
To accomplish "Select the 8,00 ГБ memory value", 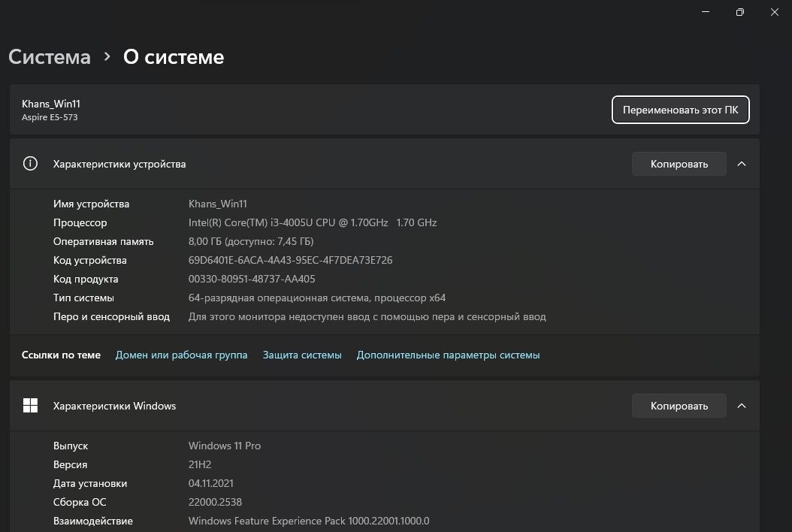I will [x=251, y=241].
